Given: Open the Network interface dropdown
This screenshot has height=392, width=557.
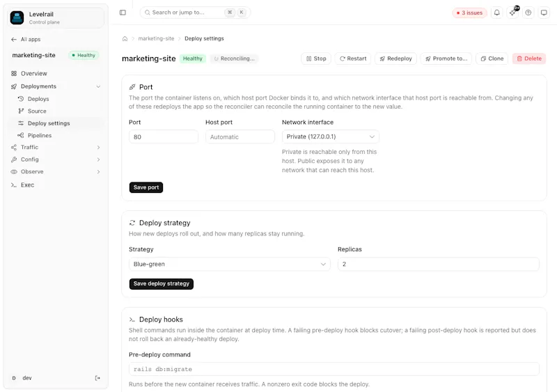Looking at the screenshot, I should [330, 137].
